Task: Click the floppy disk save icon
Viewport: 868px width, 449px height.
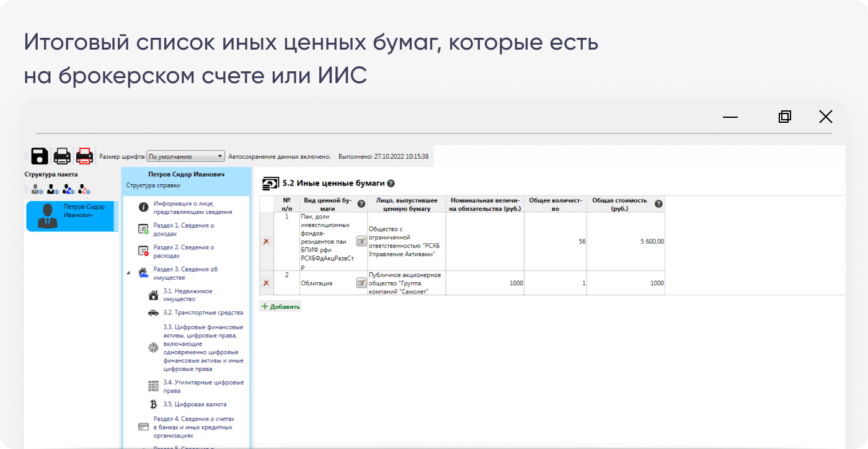Action: pyautogui.click(x=40, y=156)
